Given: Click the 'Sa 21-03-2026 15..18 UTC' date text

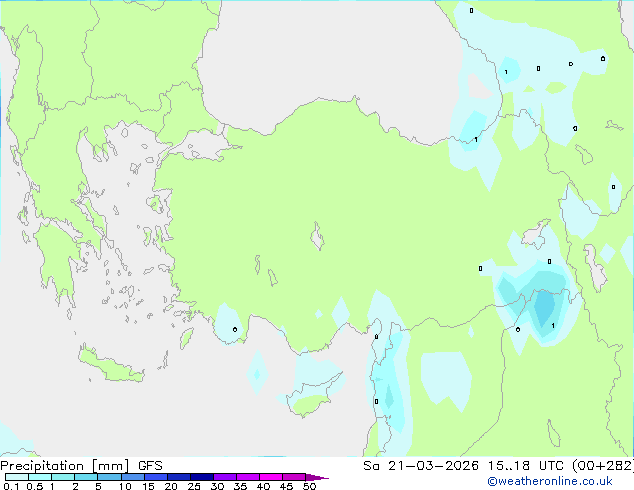Looking at the screenshot, I should [465, 466].
